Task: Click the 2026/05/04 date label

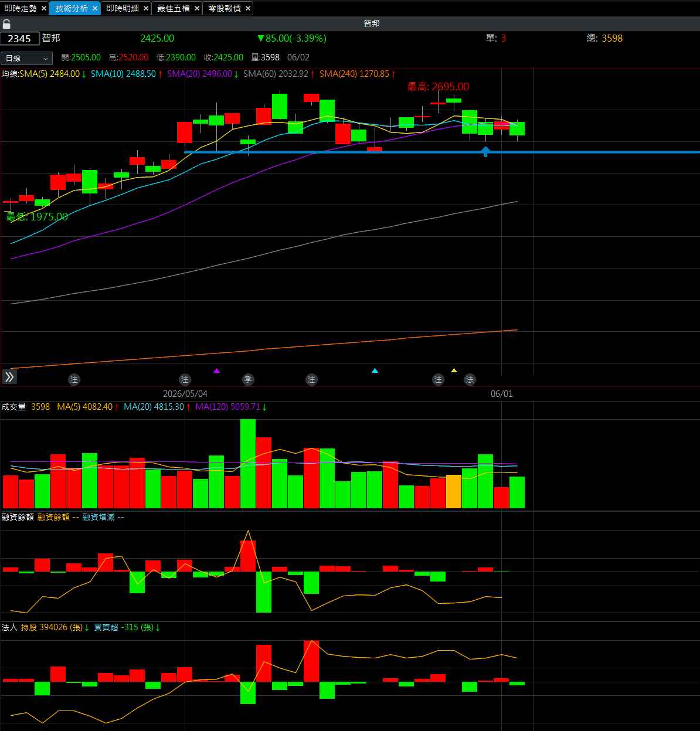Action: tap(185, 394)
